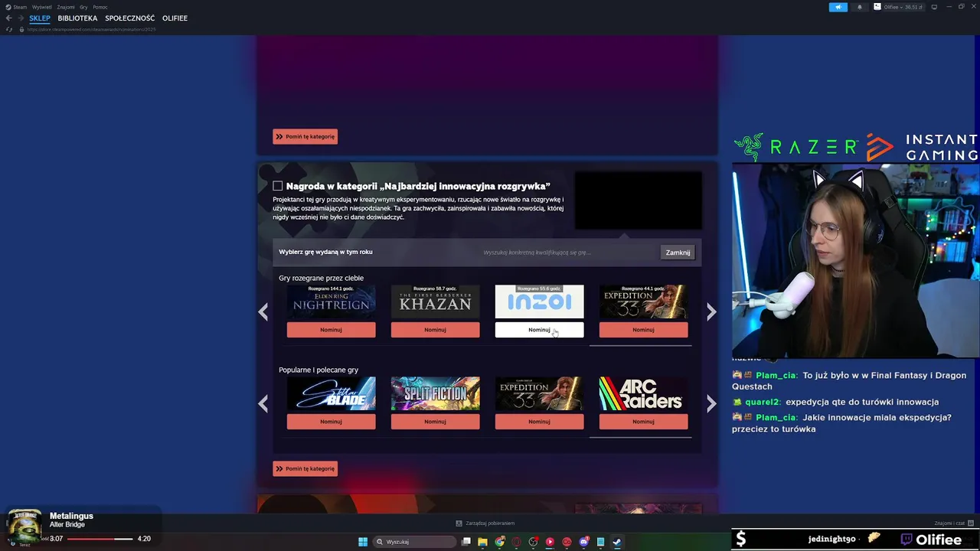Tick the 'Najbardziej innowacyjna rozgrywka' checkbox

click(x=278, y=186)
